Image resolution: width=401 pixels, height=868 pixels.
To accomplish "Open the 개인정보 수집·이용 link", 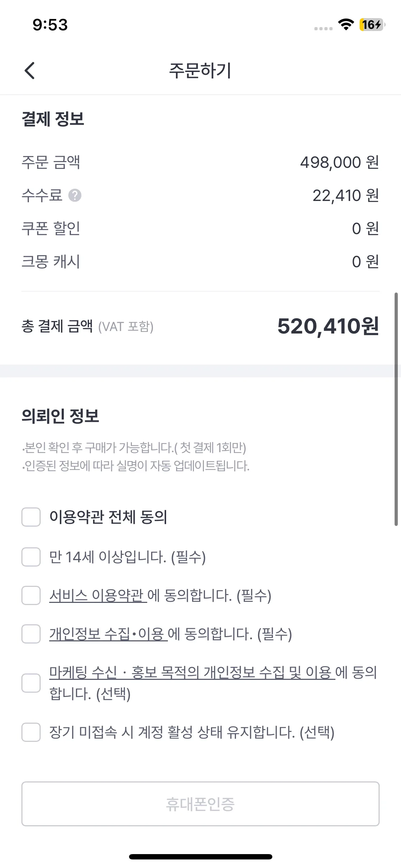I will click(108, 634).
